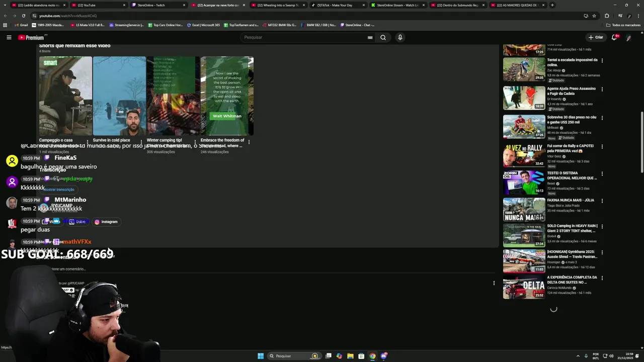Viewport: 644px width, 362px height.
Task: Open options for 'Winter camping tip!' short
Action: click(x=195, y=142)
